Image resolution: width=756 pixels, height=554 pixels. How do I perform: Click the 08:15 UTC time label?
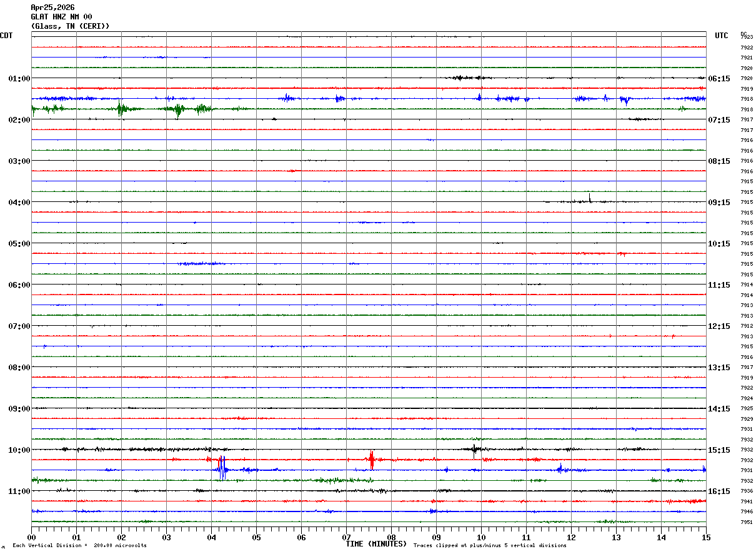719,161
